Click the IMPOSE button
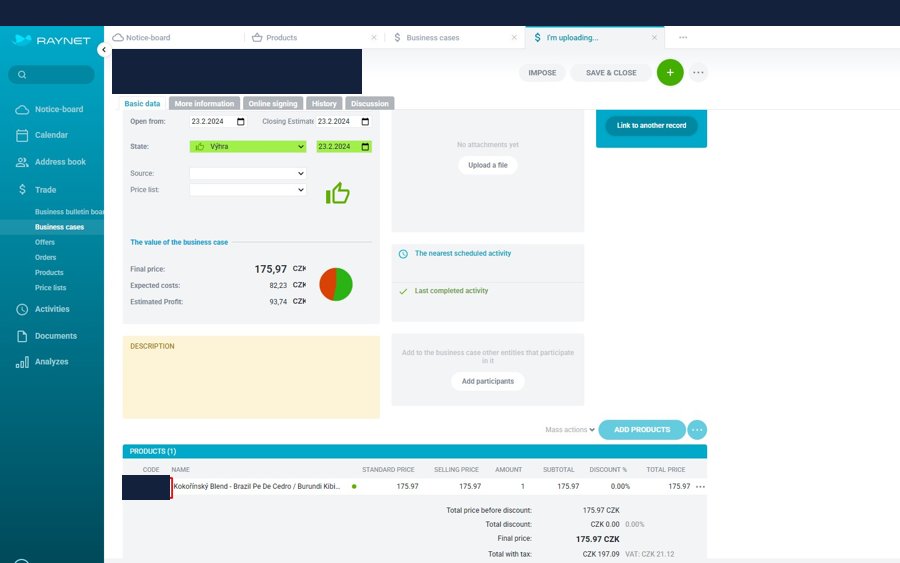 542,73
